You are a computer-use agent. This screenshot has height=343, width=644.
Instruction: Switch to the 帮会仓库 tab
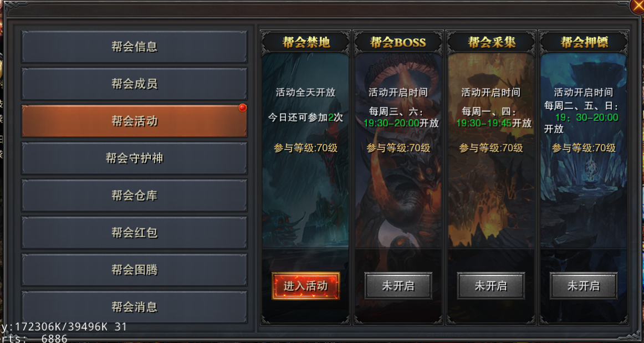[134, 196]
